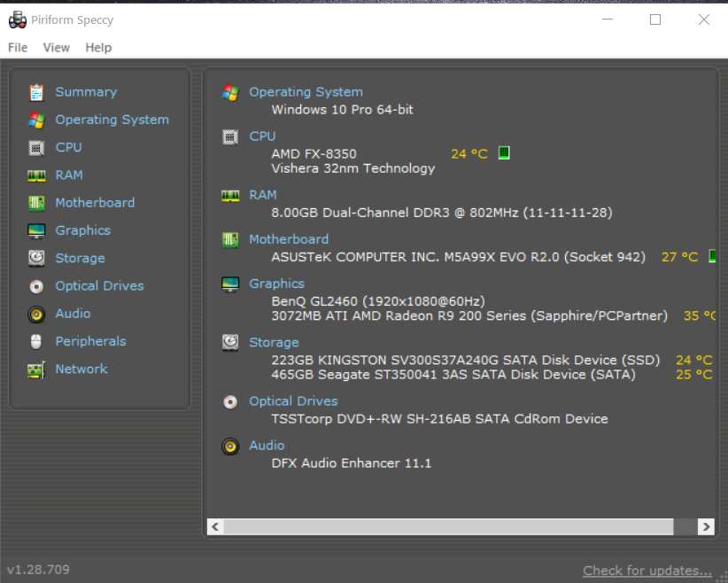Click the Motherboard icon in summary panel
Viewport: 728px width, 583px height.
[230, 240]
